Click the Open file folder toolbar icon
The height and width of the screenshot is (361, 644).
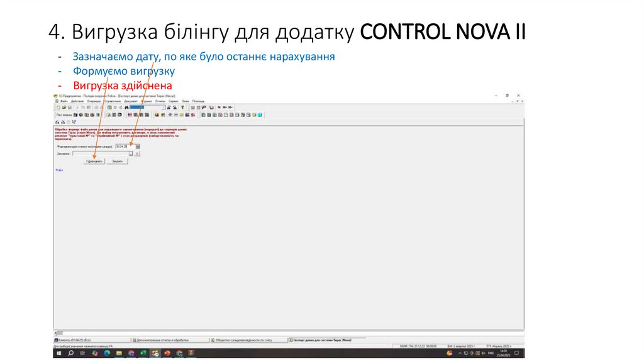[64, 107]
